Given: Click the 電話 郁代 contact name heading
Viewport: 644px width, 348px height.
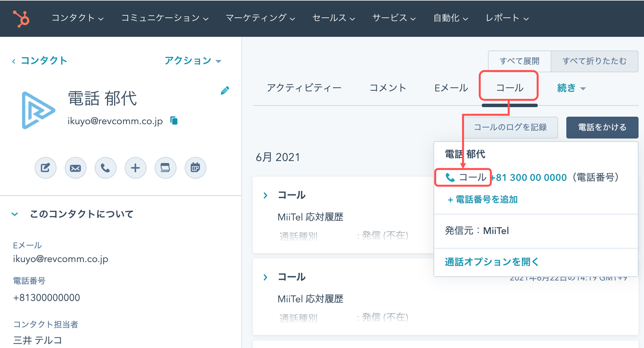Looking at the screenshot, I should [x=102, y=98].
